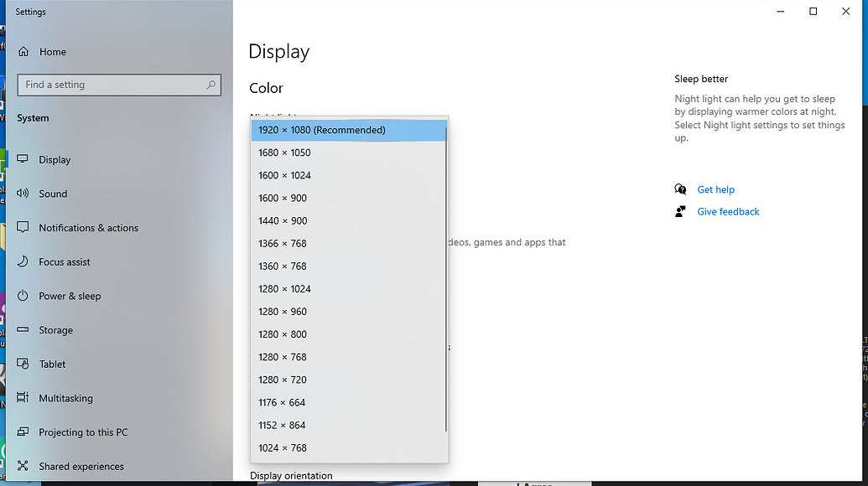
Task: Click the Home icon in the sidebar
Action: pos(25,51)
